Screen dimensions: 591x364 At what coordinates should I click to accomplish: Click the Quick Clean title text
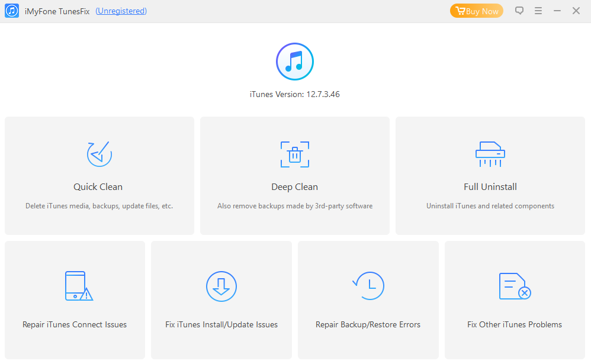[98, 187]
